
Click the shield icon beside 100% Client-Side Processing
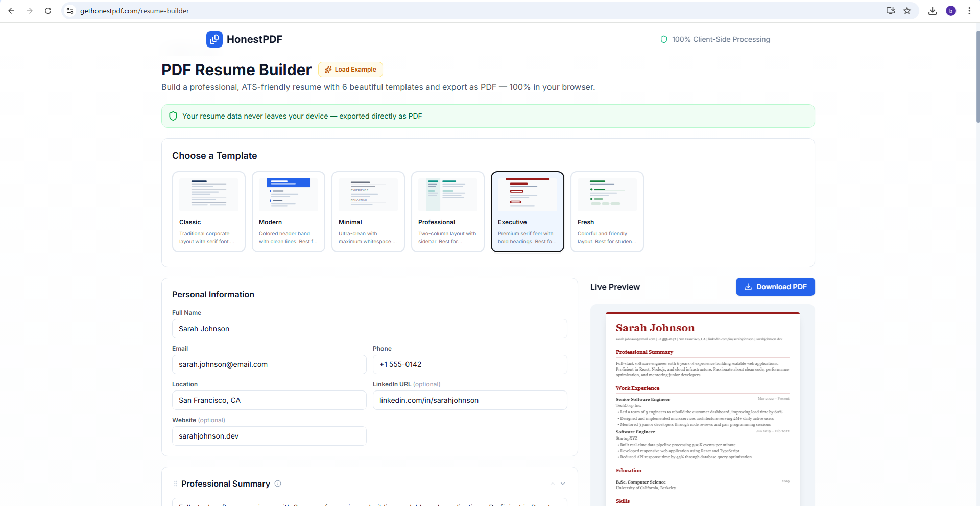point(663,39)
